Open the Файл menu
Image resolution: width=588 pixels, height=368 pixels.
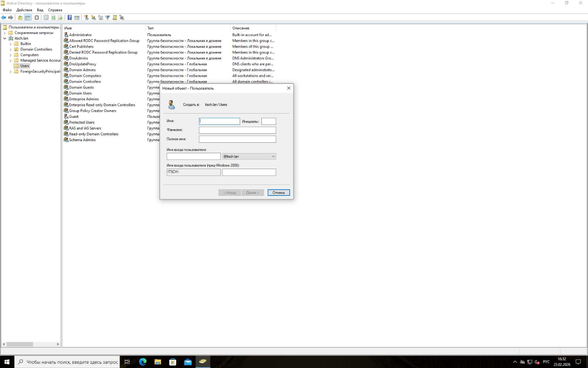(7, 10)
